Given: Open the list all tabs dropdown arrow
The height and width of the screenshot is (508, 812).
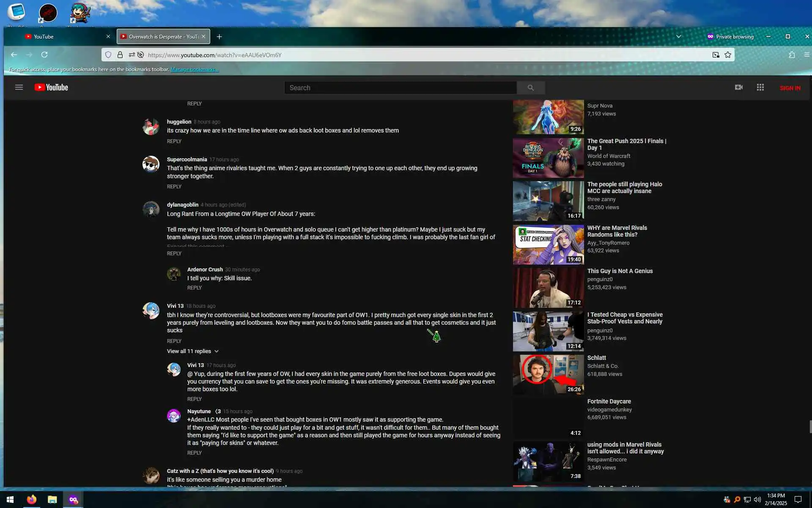Looking at the screenshot, I should click(x=678, y=37).
